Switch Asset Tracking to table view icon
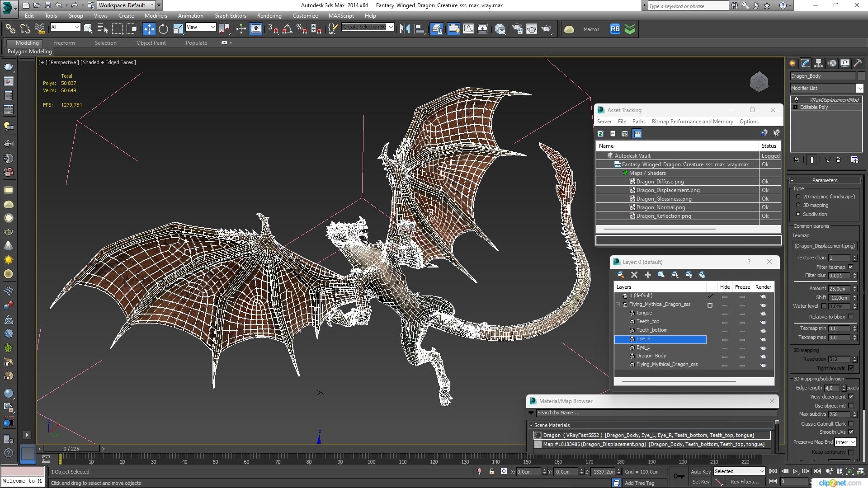The height and width of the screenshot is (488, 868). [x=637, y=134]
